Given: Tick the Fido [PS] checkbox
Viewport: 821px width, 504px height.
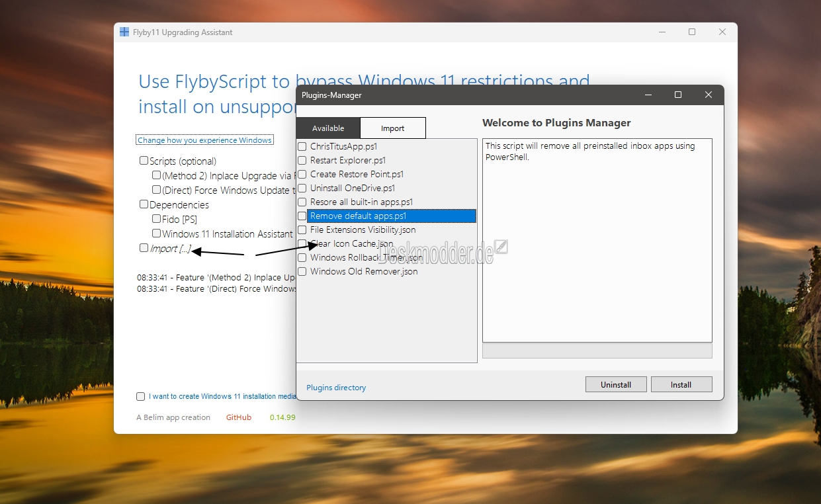Looking at the screenshot, I should [x=156, y=219].
